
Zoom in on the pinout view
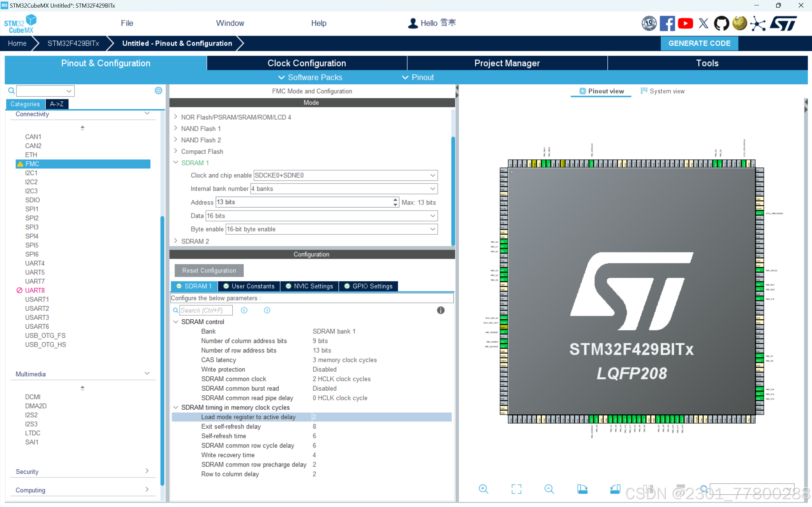click(483, 489)
